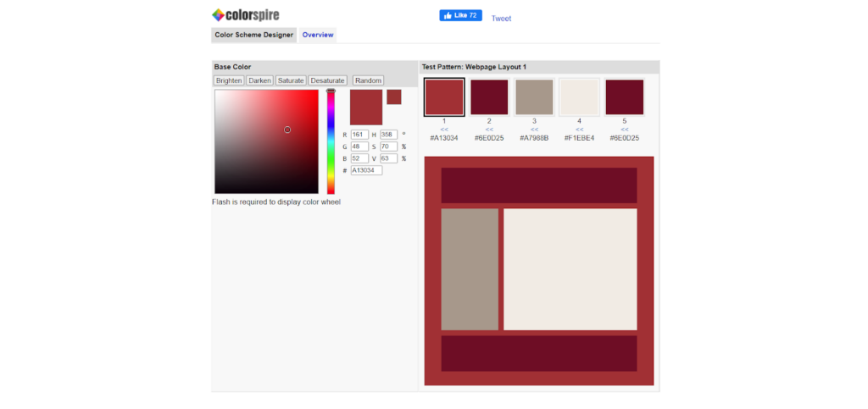
Task: Click the hex code input field
Action: pos(366,170)
